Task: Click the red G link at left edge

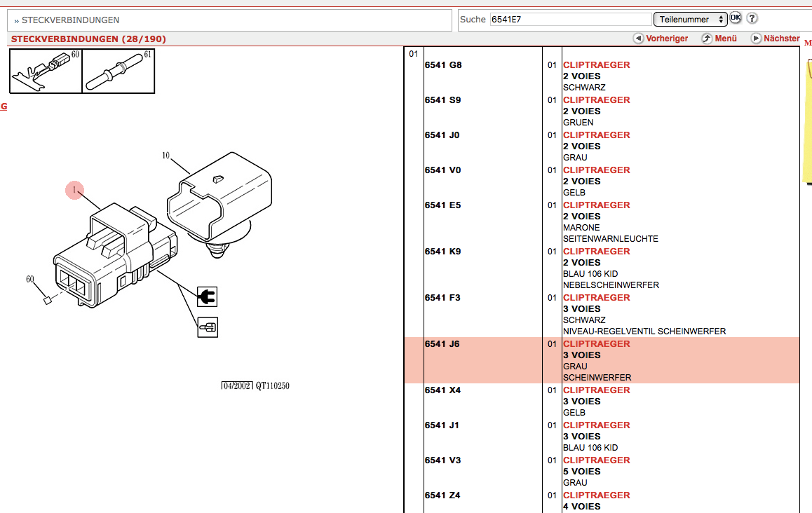Action: (4, 106)
